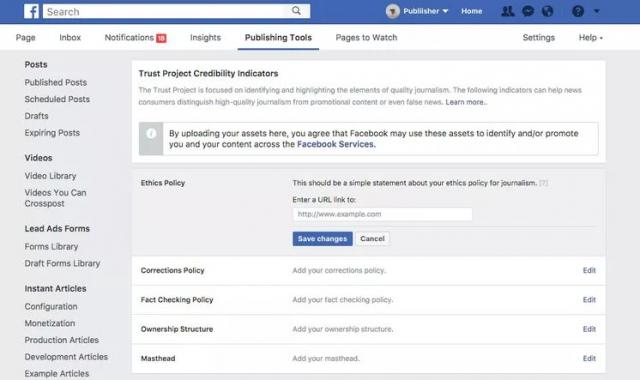
Task: Open Production Articles
Action: tap(62, 340)
